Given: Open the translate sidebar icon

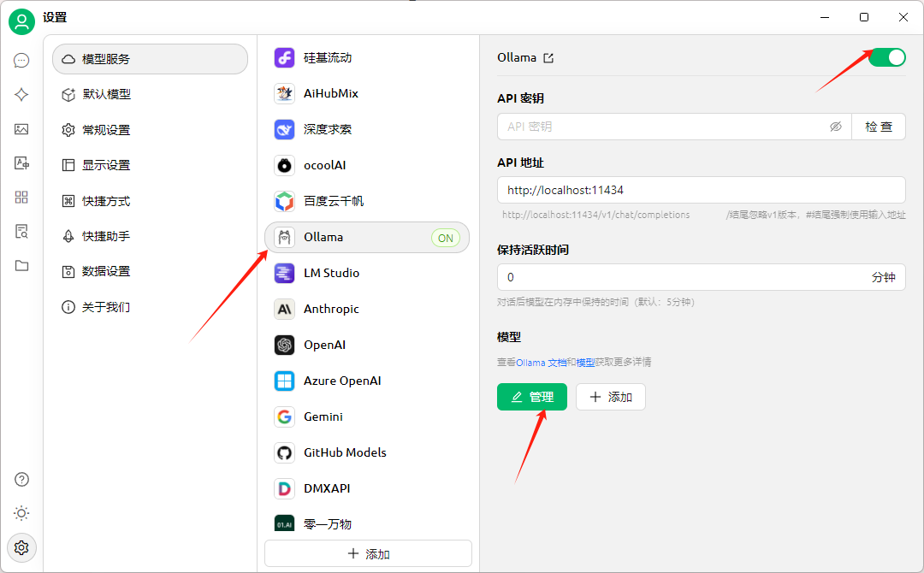Looking at the screenshot, I should [x=21, y=163].
